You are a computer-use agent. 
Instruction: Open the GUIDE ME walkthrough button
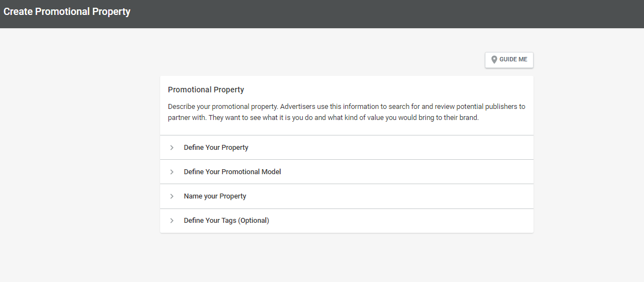point(509,60)
